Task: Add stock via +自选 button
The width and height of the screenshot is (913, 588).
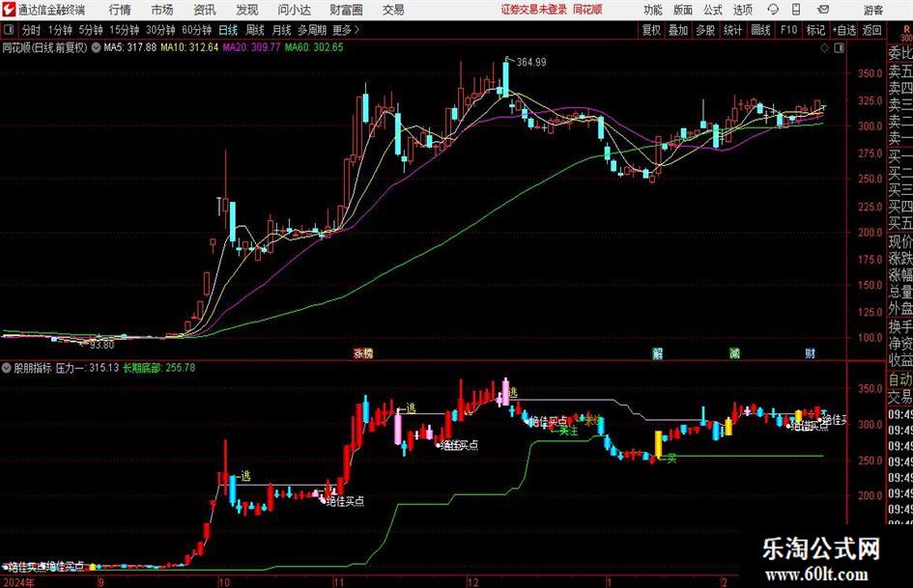Action: 843,30
